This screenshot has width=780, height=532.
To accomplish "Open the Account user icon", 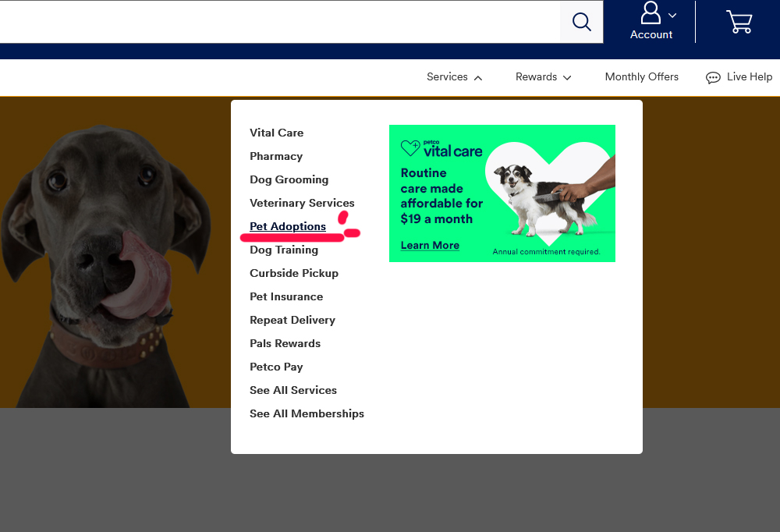I will 651,13.
